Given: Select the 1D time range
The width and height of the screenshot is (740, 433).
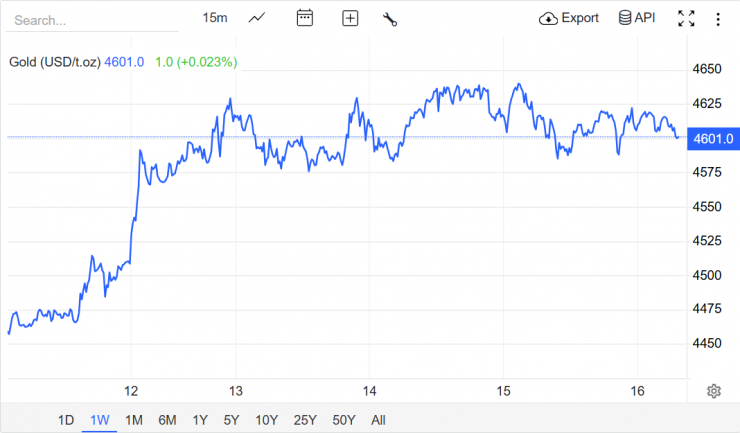Looking at the screenshot, I should pos(66,420).
